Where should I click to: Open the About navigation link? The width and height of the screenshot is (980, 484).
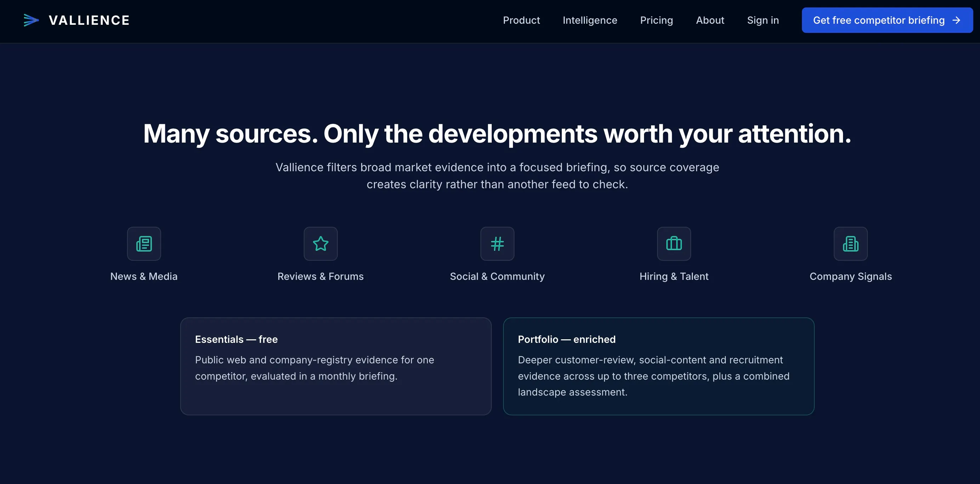[710, 20]
